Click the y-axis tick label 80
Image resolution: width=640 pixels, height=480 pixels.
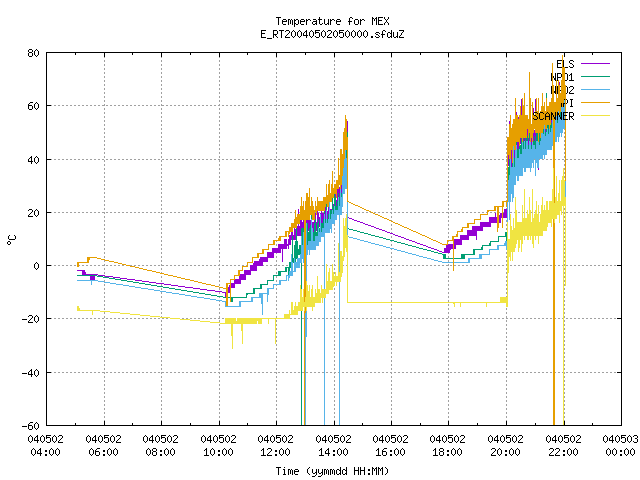coord(34,53)
